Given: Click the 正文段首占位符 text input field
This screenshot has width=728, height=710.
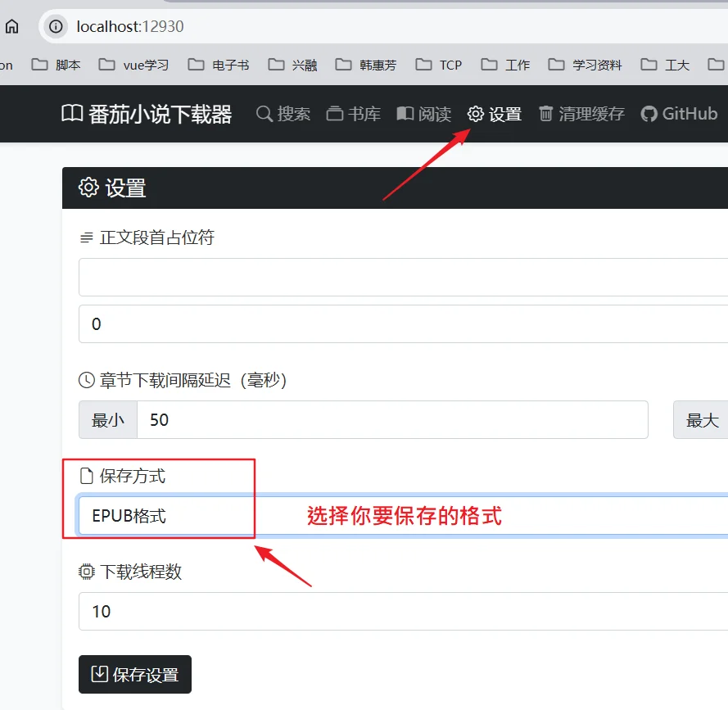Looking at the screenshot, I should [404, 278].
